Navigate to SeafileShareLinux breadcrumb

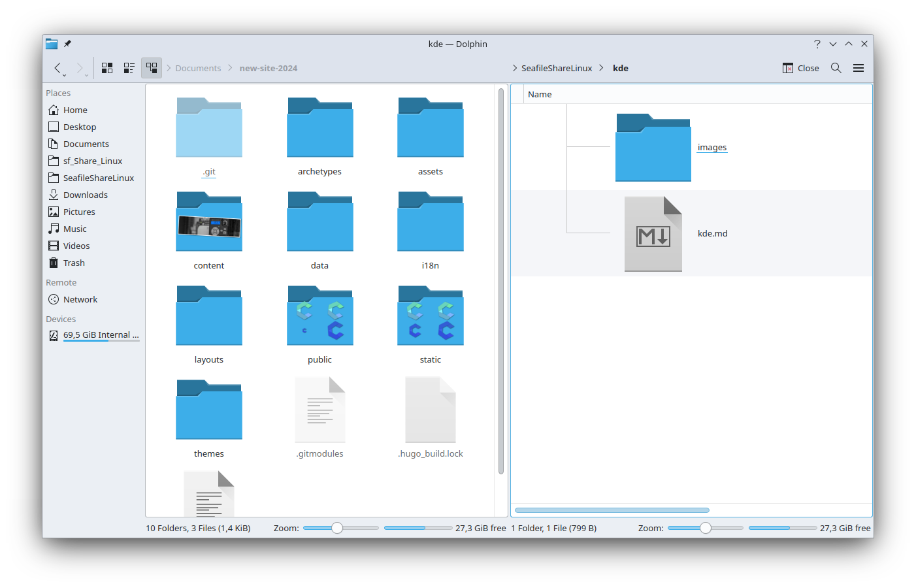tap(556, 68)
